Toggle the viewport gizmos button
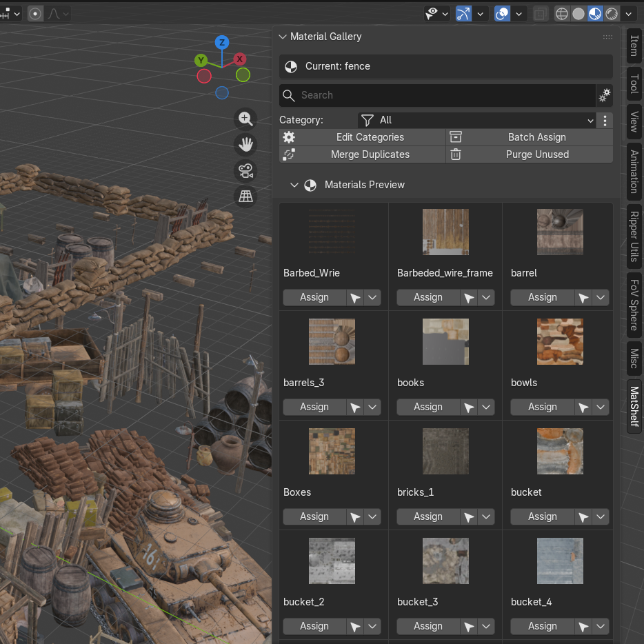Screen dimensions: 644x644 pyautogui.click(x=463, y=14)
